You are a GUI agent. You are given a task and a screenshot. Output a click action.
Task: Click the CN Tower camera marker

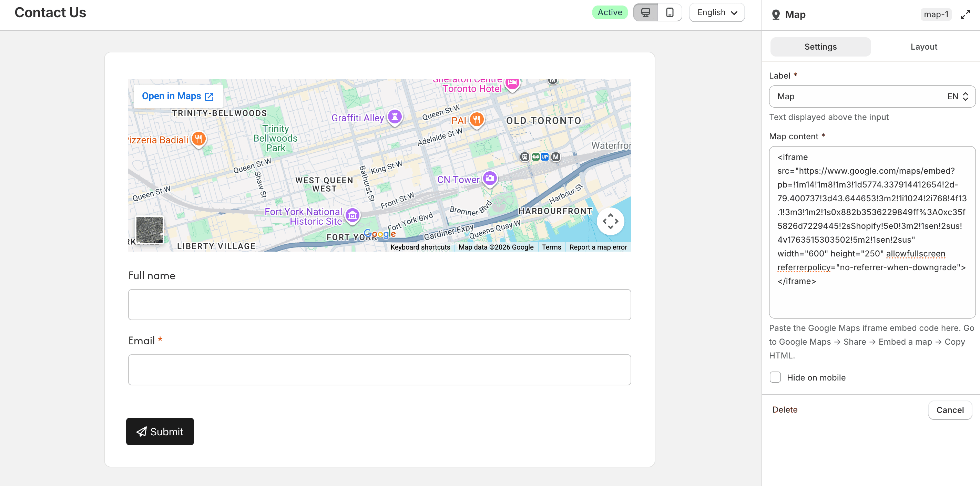click(490, 179)
